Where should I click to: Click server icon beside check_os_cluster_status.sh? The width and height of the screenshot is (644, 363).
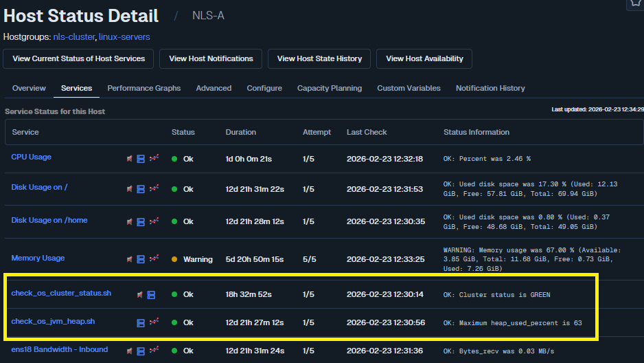[151, 295]
